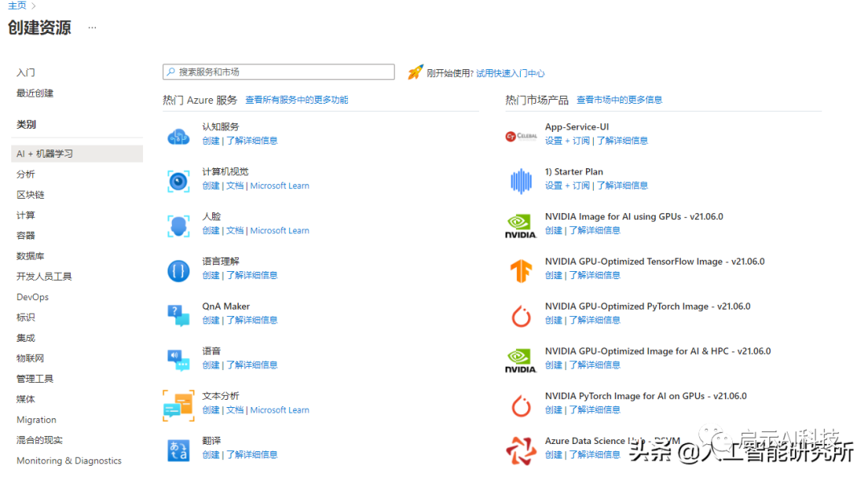Select the 区块链 category

[x=31, y=195]
